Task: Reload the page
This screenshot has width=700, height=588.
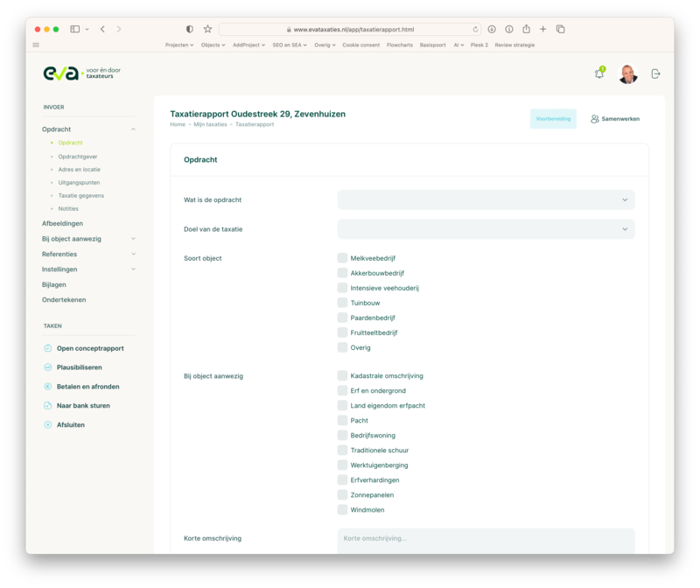Action: pyautogui.click(x=475, y=30)
